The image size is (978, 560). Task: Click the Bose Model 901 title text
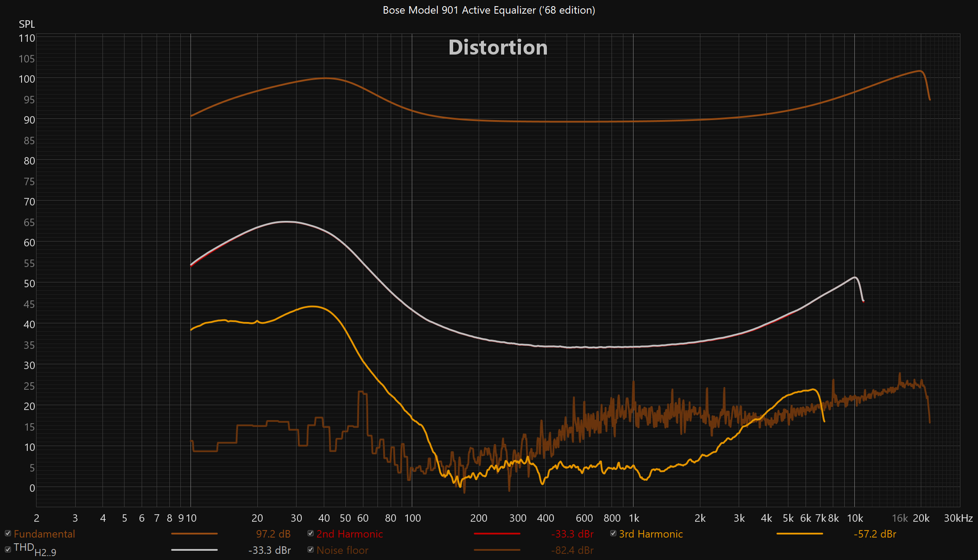click(x=489, y=10)
